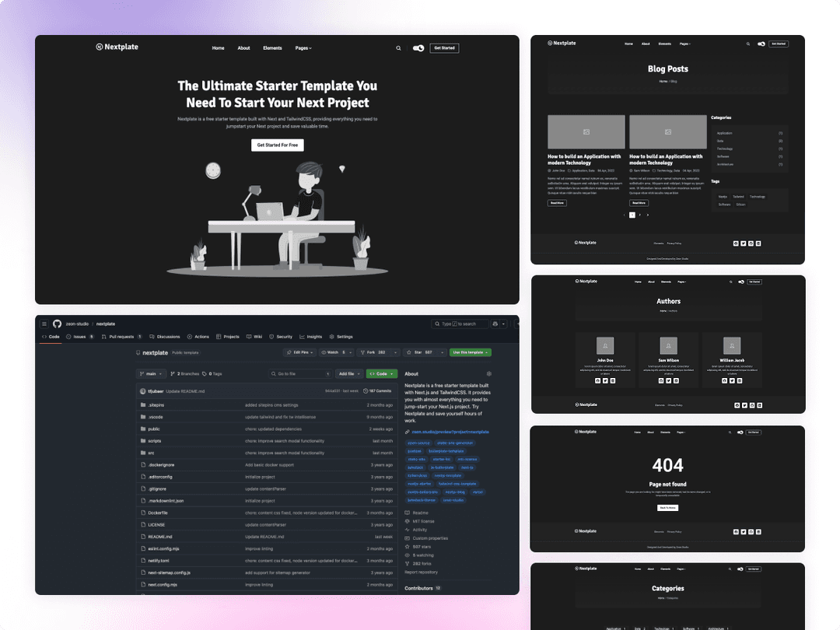Image resolution: width=840 pixels, height=630 pixels.
Task: Toggle theme switch on the 404 page
Action: (740, 432)
